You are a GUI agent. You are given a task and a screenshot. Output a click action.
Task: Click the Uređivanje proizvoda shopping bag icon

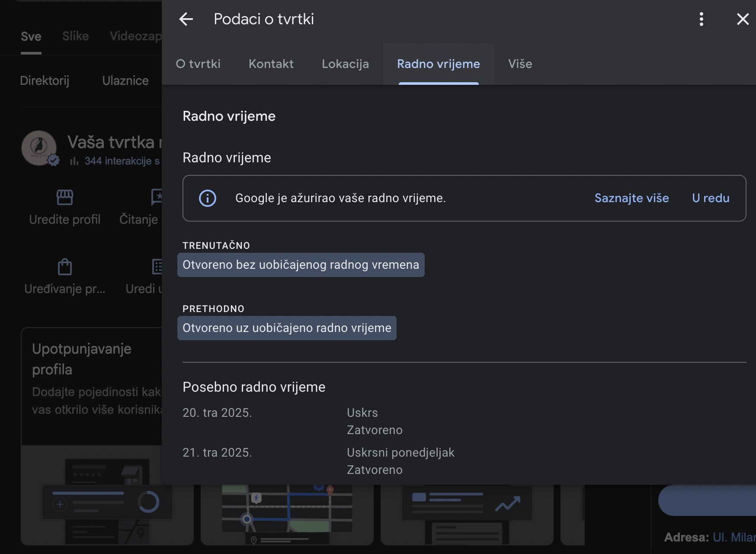(65, 267)
